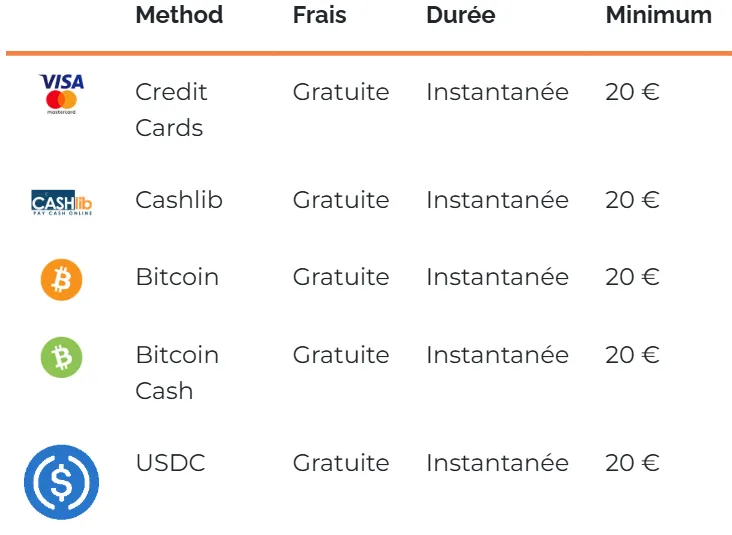Image resolution: width=732 pixels, height=535 pixels.
Task: Click 20 € minimum in USDC row
Action: point(632,463)
